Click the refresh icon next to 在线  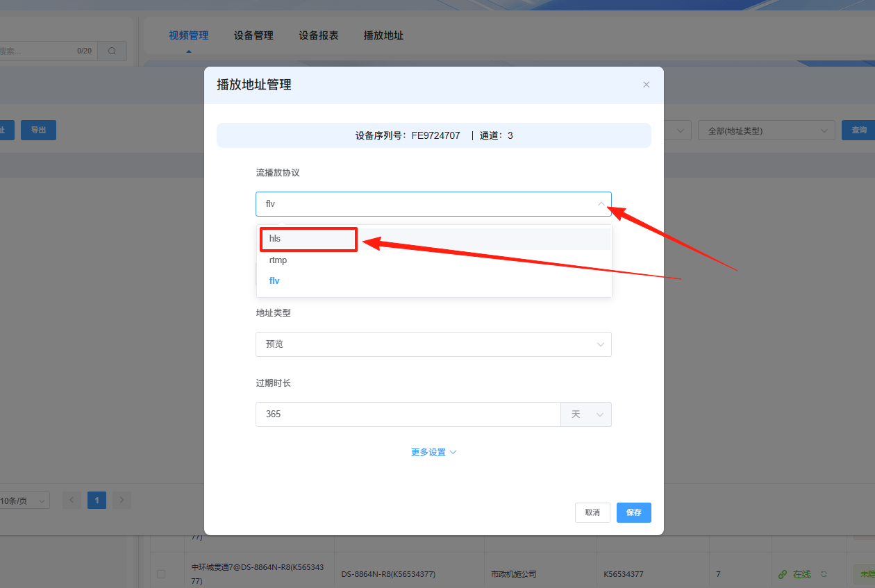coord(824,574)
